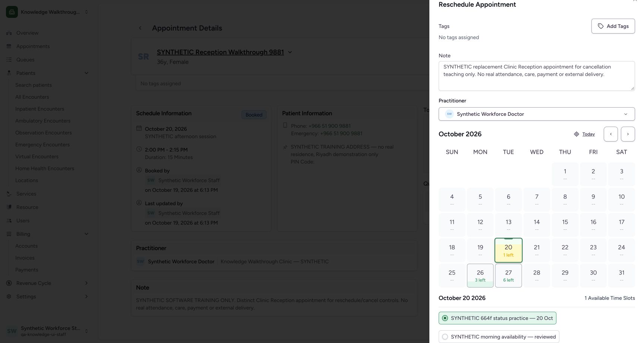
Task: Open All Encounters menu item
Action: click(x=32, y=97)
